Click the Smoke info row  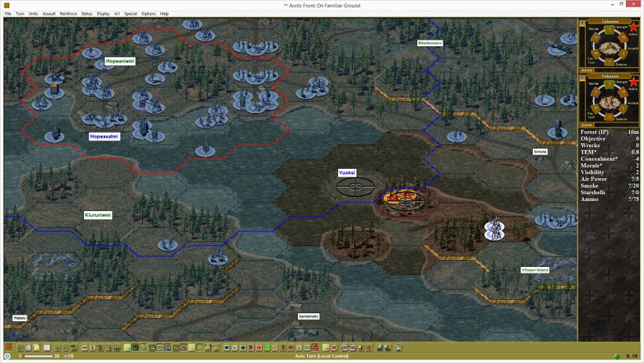pos(610,186)
